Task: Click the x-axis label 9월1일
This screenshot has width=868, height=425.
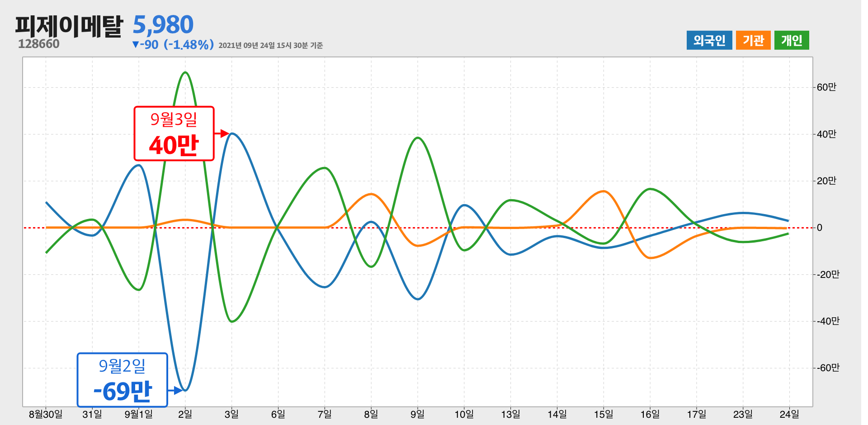Action: click(x=139, y=414)
